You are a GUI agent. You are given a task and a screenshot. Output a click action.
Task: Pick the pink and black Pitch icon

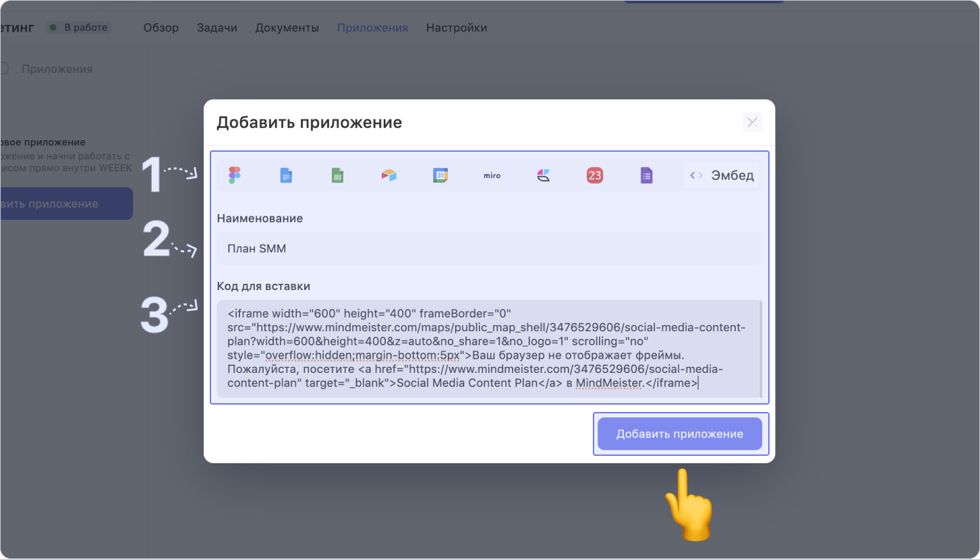544,175
